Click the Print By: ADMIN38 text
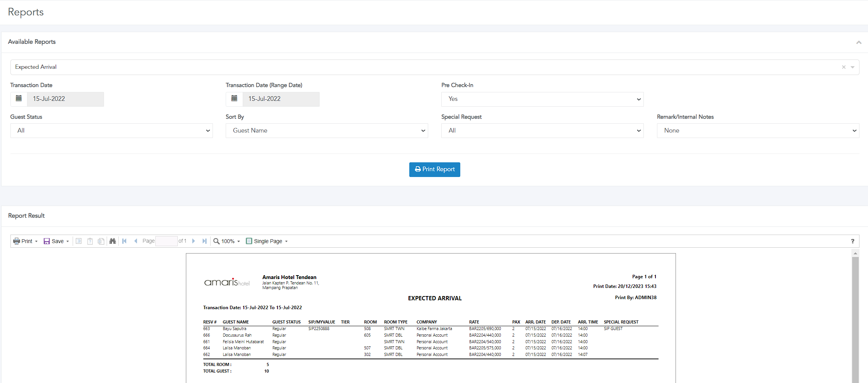868x383 pixels. click(x=636, y=298)
